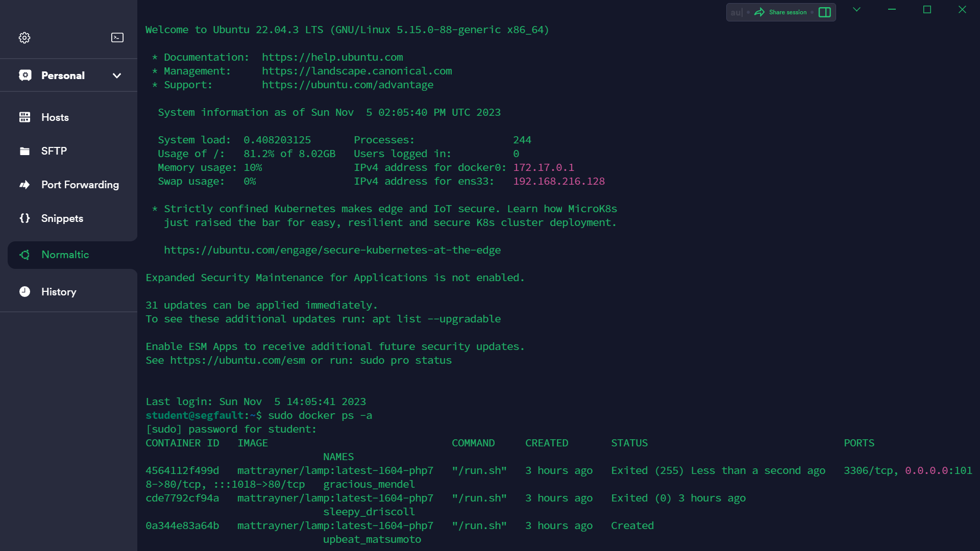
Task: Toggle the split view panel icon
Action: pos(824,12)
